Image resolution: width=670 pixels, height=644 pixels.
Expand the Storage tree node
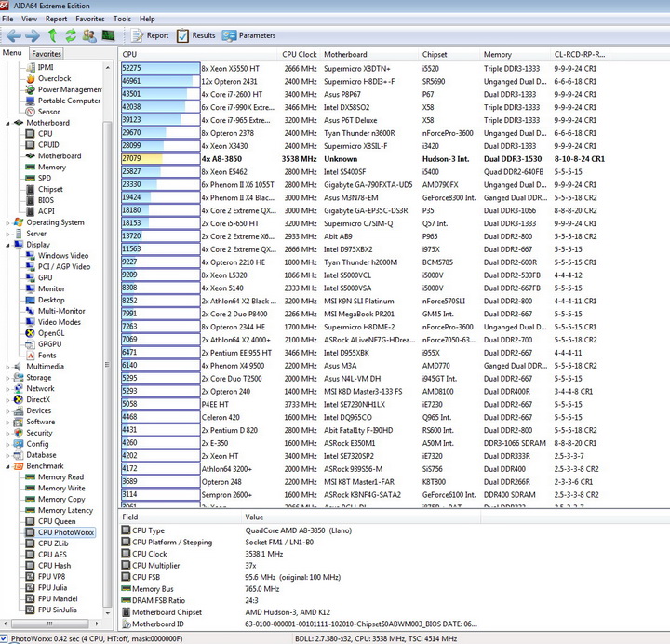click(7, 378)
